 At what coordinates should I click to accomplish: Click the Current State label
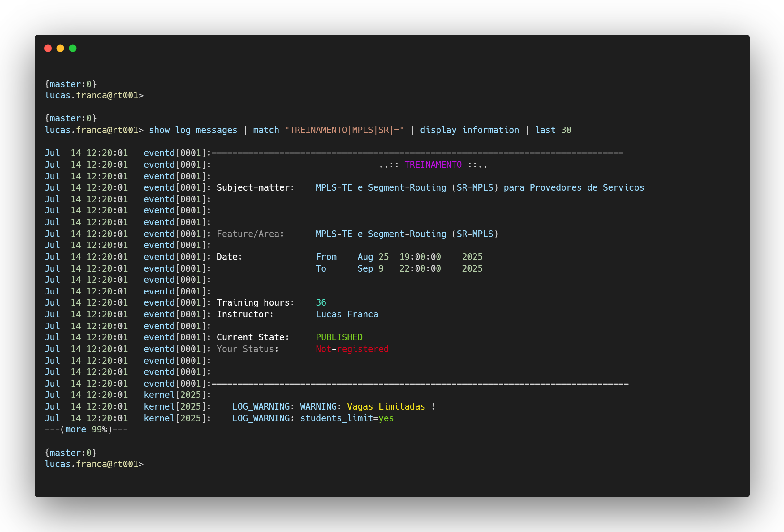pyautogui.click(x=253, y=337)
